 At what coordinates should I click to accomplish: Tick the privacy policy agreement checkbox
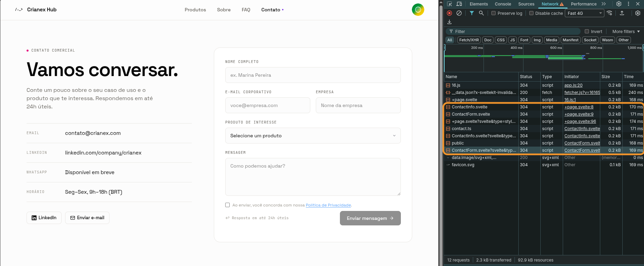tap(227, 205)
